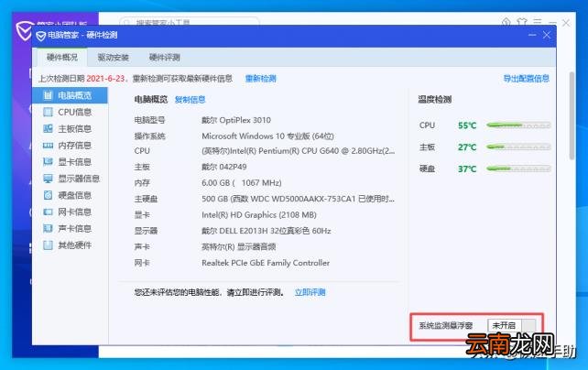Close the 硬件检测 window
The width and height of the screenshot is (588, 370).
pos(547,35)
